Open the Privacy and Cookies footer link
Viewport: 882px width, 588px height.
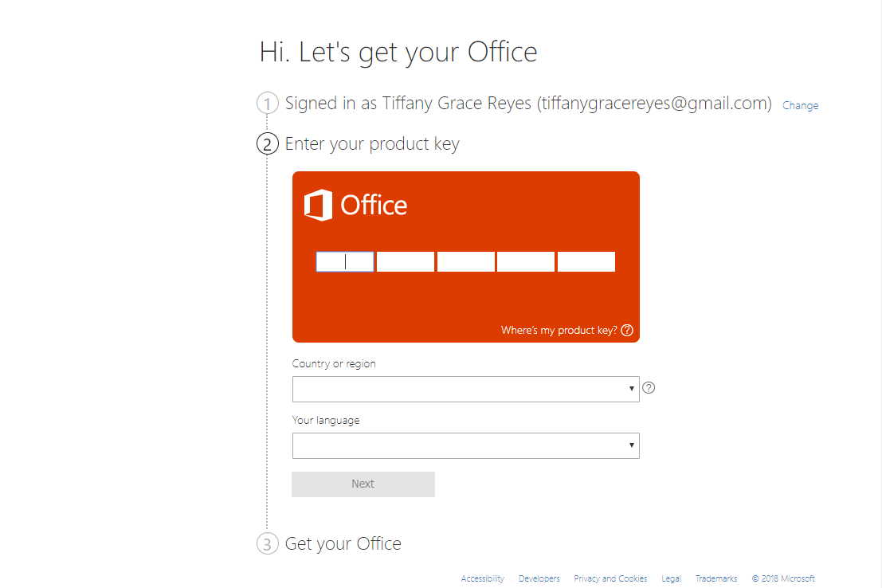pos(610,578)
